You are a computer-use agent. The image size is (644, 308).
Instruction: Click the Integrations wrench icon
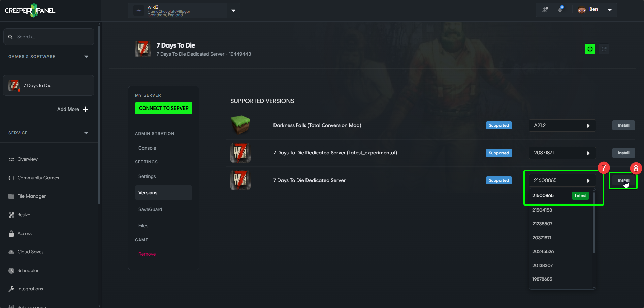[11, 289]
